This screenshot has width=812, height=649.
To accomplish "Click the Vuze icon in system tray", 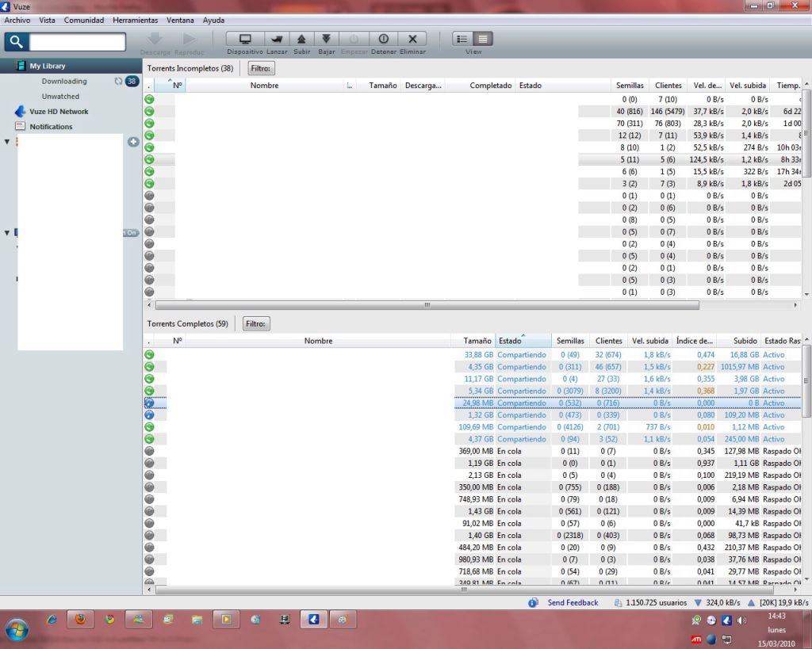I will coord(726,620).
